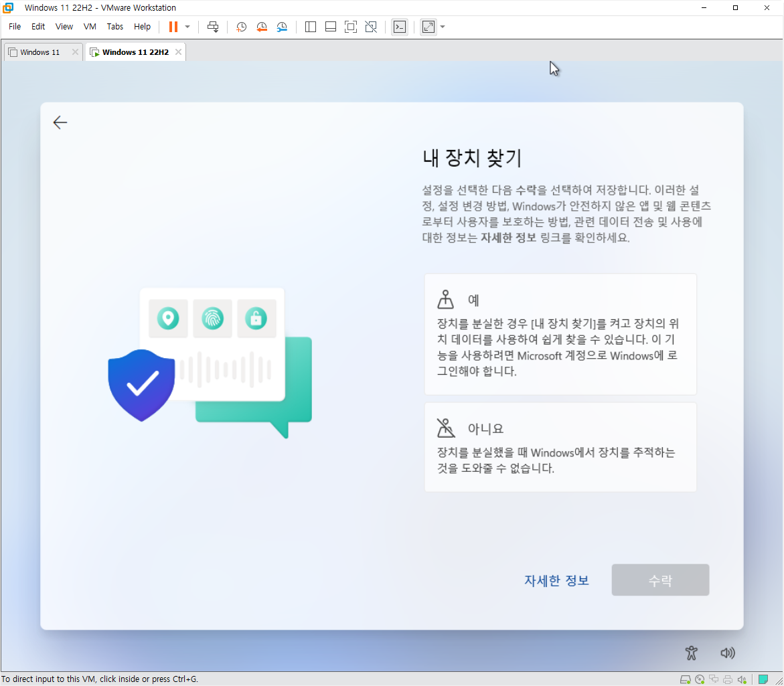Click the stretch guest display icon

[428, 27]
